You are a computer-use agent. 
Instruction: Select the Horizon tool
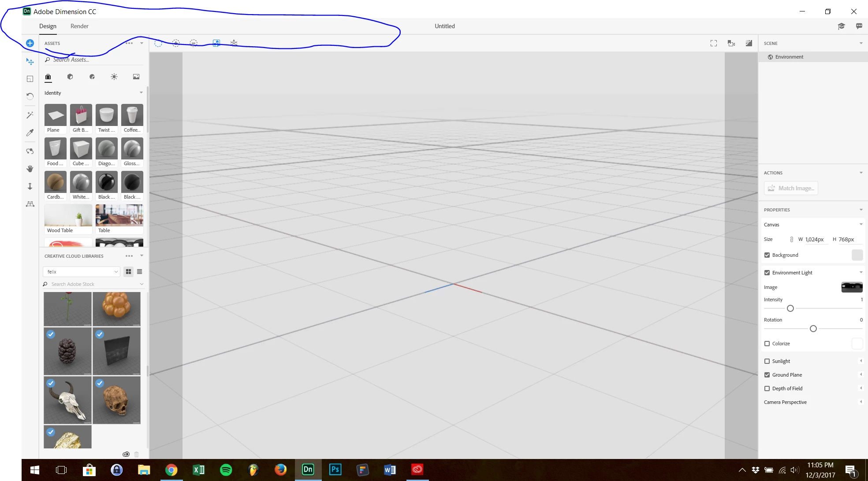coord(30,204)
